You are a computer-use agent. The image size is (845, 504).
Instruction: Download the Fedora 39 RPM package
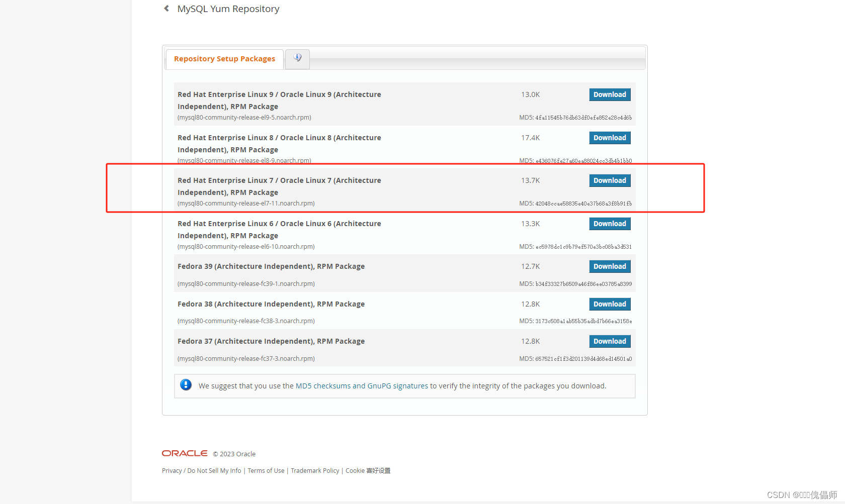(610, 266)
